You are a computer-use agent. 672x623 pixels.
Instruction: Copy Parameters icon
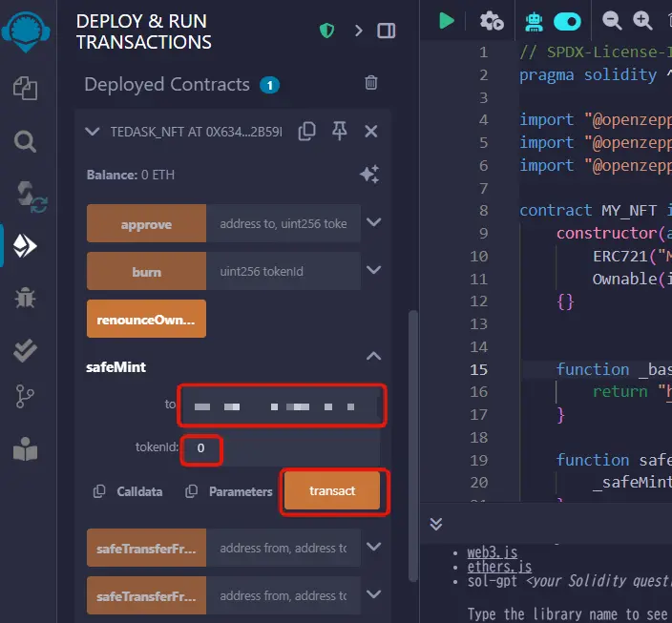tap(191, 491)
